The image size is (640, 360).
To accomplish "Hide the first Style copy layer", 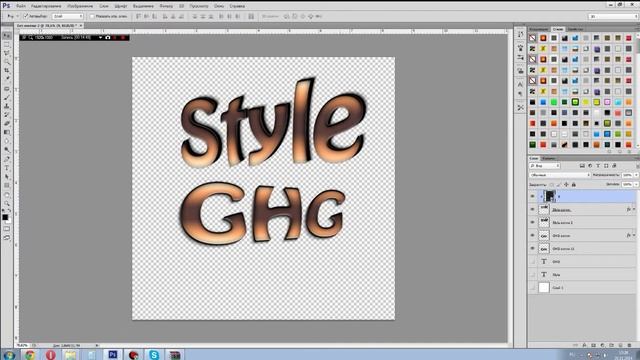I will pyautogui.click(x=532, y=209).
